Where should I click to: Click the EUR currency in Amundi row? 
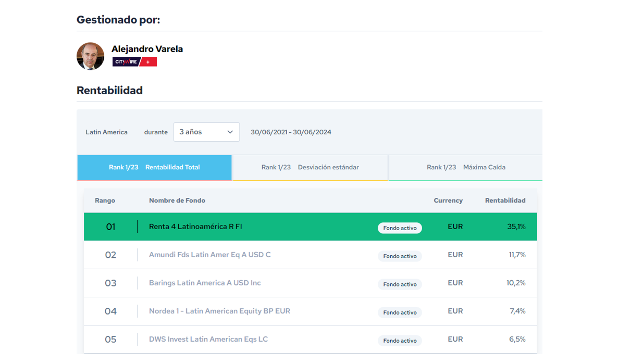pos(455,255)
